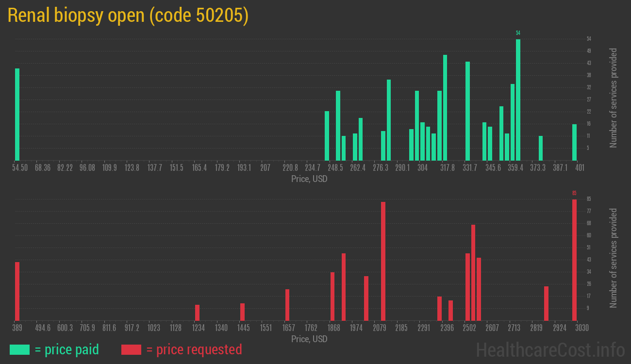Click the green 'price paid' legend swatch
The height and width of the screenshot is (364, 631).
(19, 349)
